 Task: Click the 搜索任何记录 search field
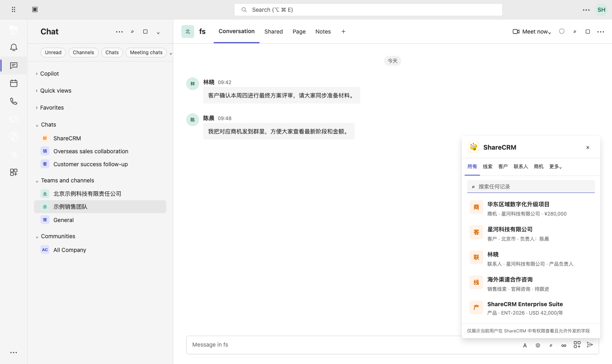pyautogui.click(x=531, y=186)
